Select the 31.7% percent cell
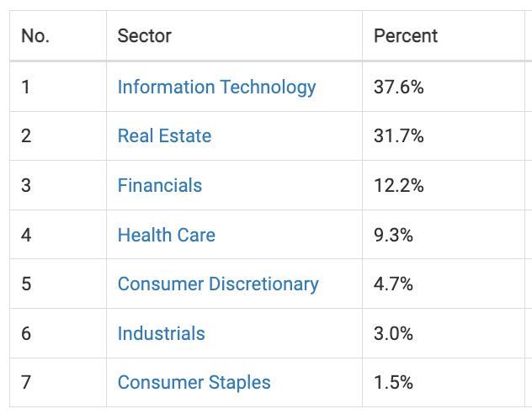This screenshot has width=532, height=414. pyautogui.click(x=399, y=136)
